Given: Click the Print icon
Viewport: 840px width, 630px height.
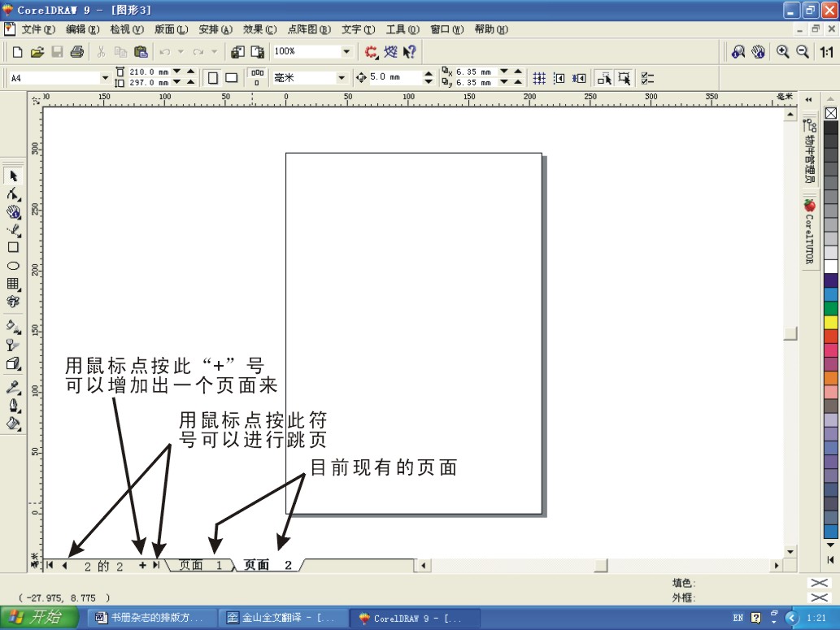Looking at the screenshot, I should pos(77,52).
